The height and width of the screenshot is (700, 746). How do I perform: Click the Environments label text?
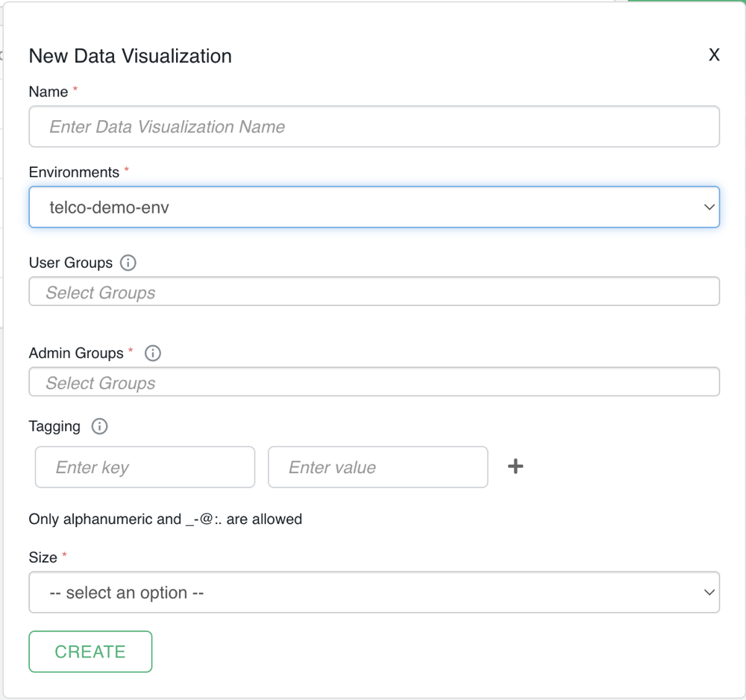pyautogui.click(x=74, y=172)
